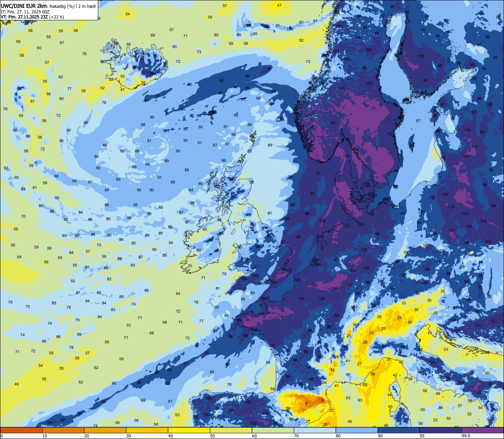The height and width of the screenshot is (439, 504).
Task: Click the "VT: Fim. 27.11.2025 23Z (+23 h)" line
Action: 33,17
